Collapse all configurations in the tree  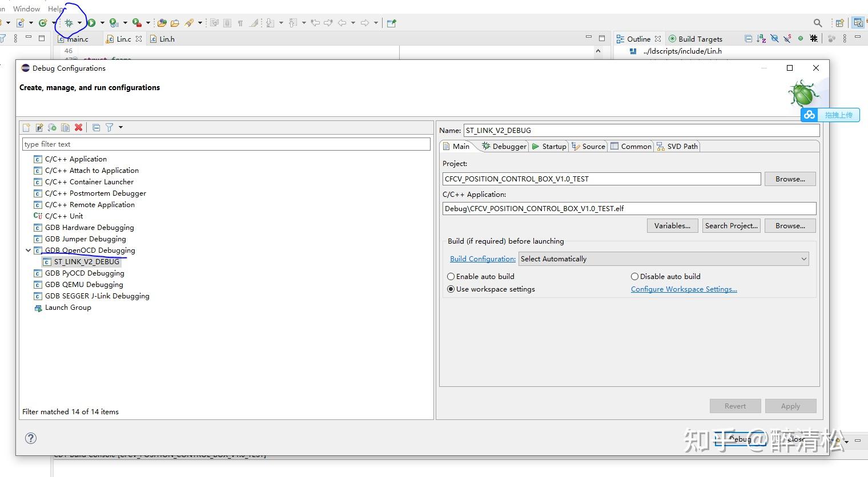coord(96,127)
